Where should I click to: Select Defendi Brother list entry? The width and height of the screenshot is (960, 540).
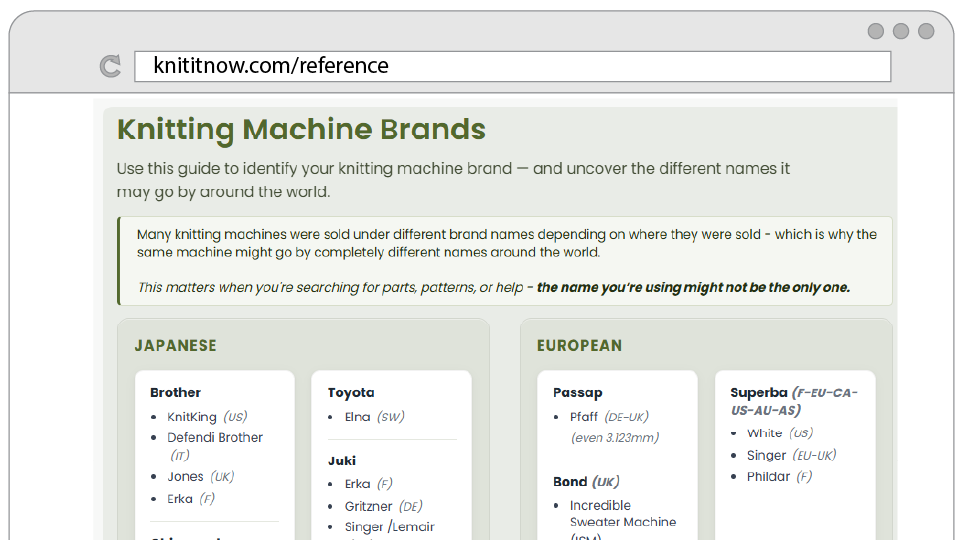pos(215,446)
